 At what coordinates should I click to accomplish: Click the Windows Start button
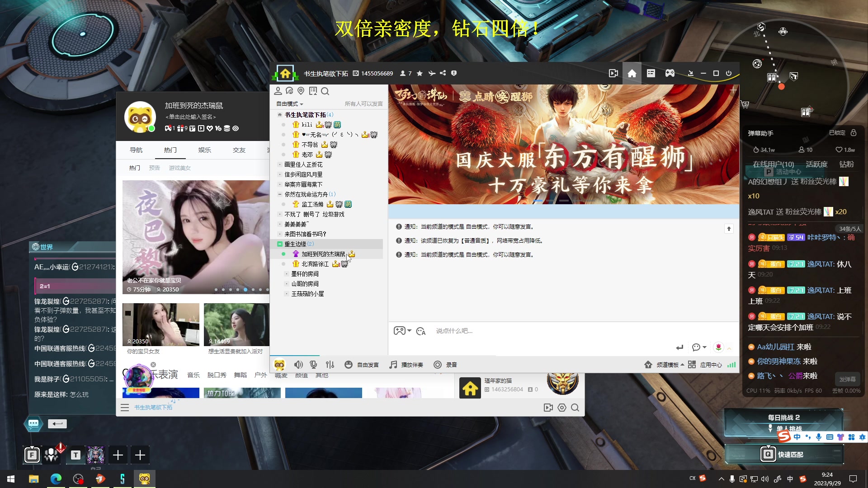pyautogui.click(x=11, y=479)
